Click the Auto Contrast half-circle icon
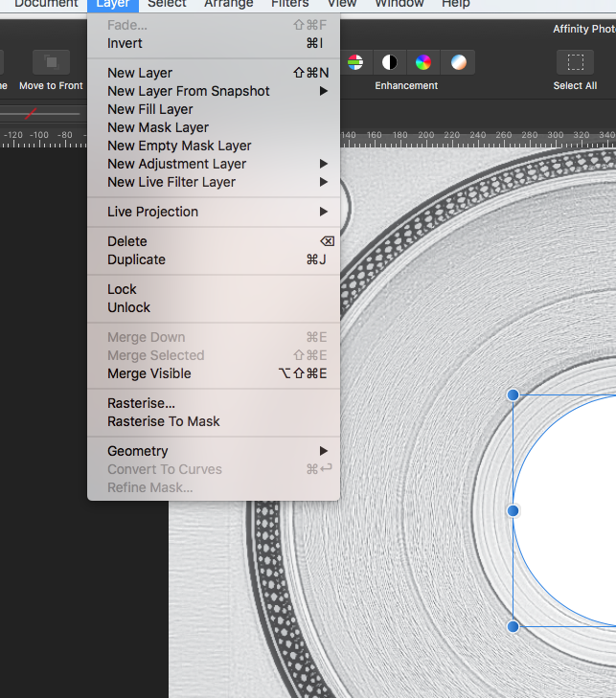The height and width of the screenshot is (698, 616). click(x=389, y=62)
